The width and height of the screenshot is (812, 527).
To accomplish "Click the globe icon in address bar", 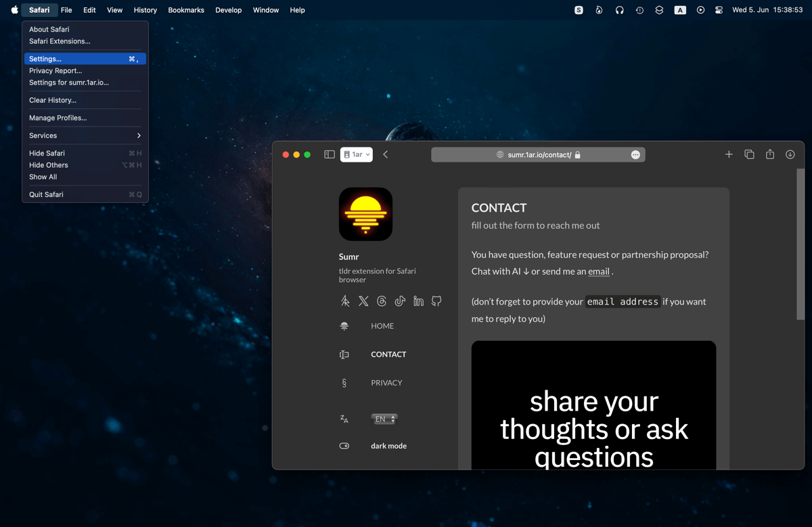I will point(500,155).
